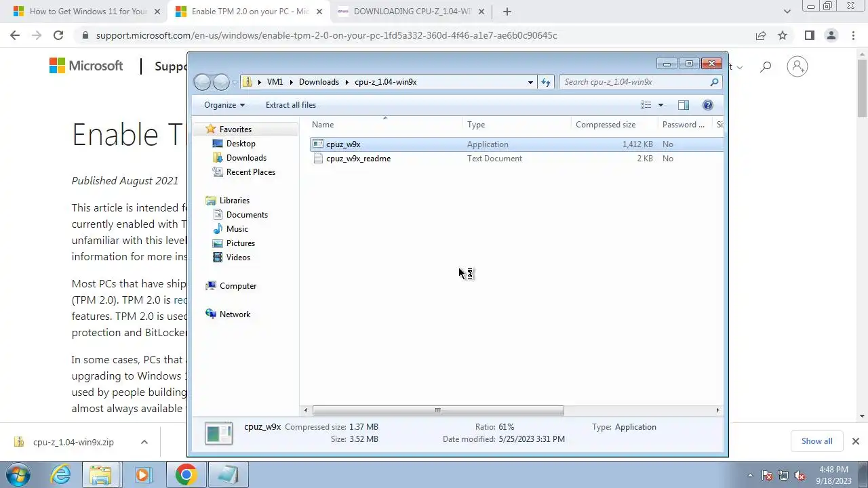Open a new Chrome tab
The height and width of the screenshot is (488, 868).
[507, 12]
